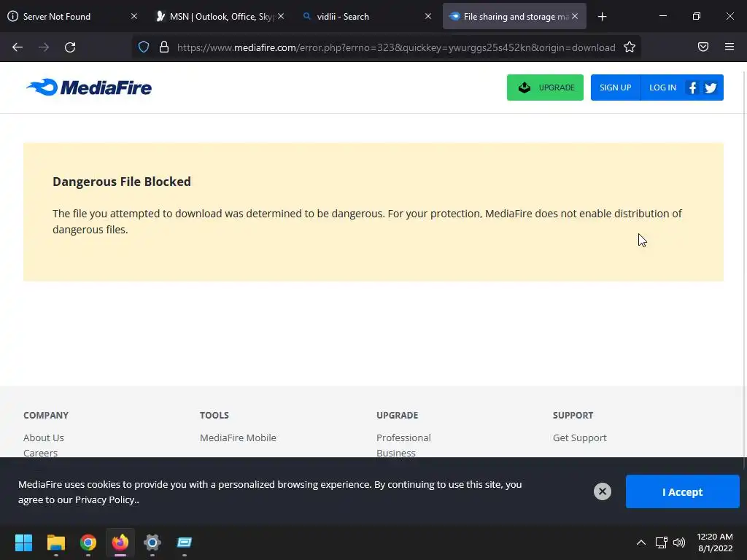Open Firefox application menu
Screen dimensions: 747x560
729,47
